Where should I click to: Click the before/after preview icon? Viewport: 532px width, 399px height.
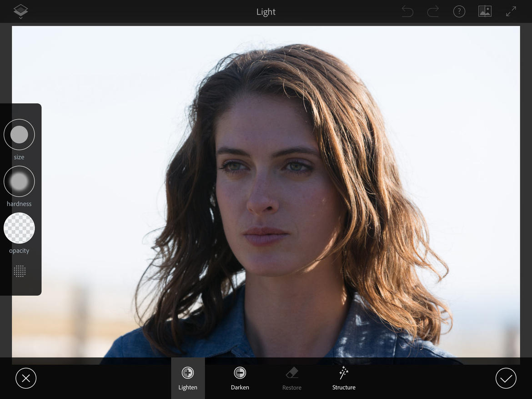pos(485,11)
